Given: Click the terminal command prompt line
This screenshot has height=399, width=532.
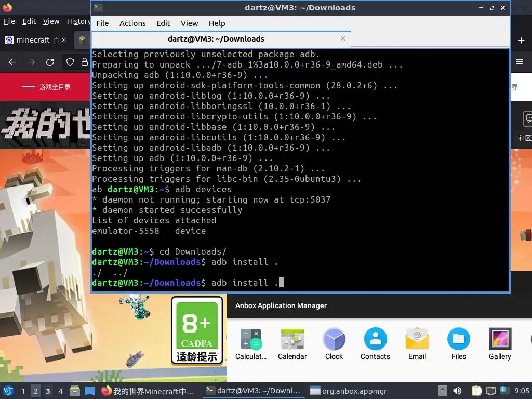Looking at the screenshot, I should (x=188, y=283).
